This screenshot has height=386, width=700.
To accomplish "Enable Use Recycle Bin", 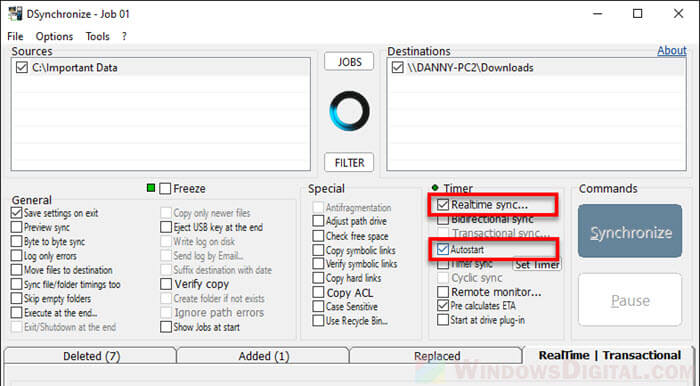I will pos(318,320).
